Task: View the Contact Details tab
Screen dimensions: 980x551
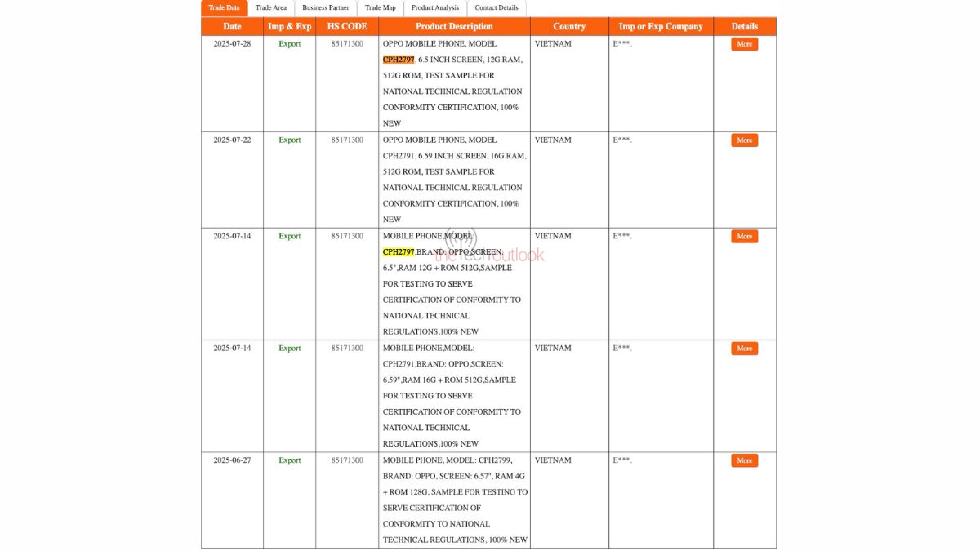Action: click(x=497, y=8)
